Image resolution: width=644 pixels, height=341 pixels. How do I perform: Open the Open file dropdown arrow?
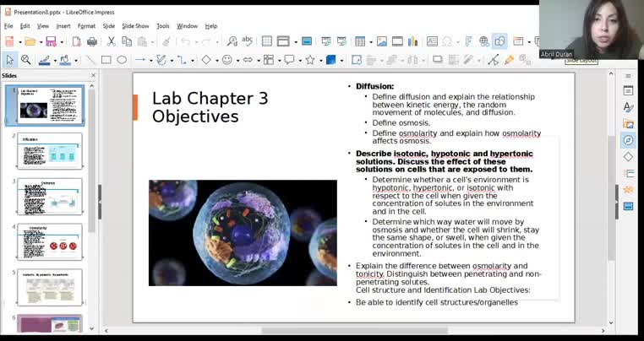pyautogui.click(x=41, y=42)
